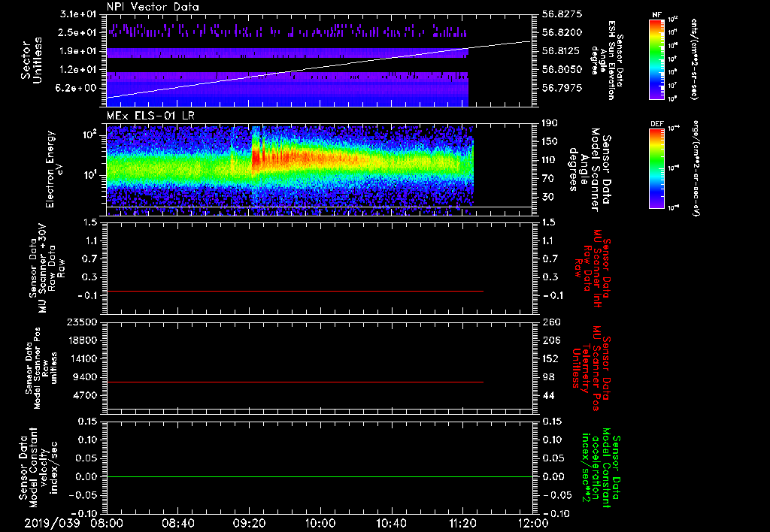The height and width of the screenshot is (532, 770).
Task: Click the green "Model Constant acceleration" label
Action: (601, 467)
